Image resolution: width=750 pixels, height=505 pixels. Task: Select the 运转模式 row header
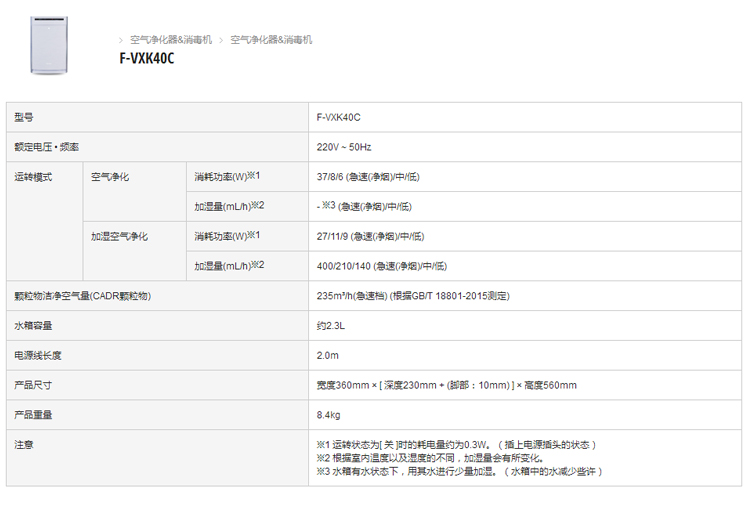point(33,177)
